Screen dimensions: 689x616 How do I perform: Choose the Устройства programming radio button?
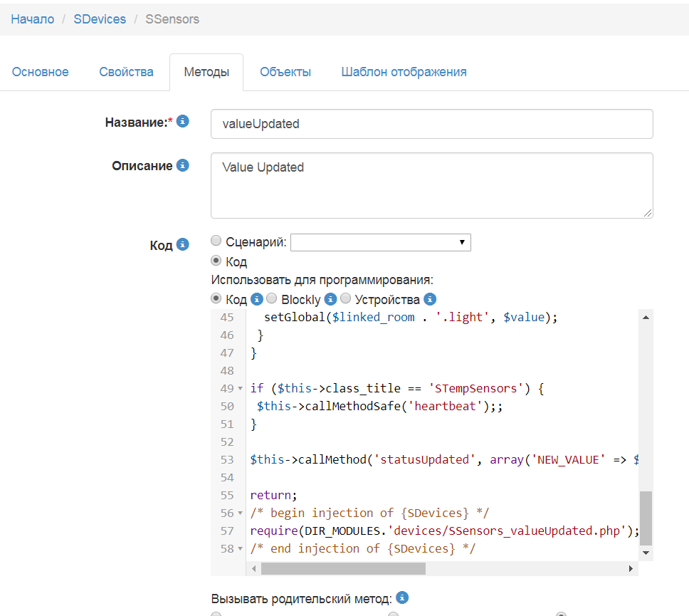(x=346, y=299)
